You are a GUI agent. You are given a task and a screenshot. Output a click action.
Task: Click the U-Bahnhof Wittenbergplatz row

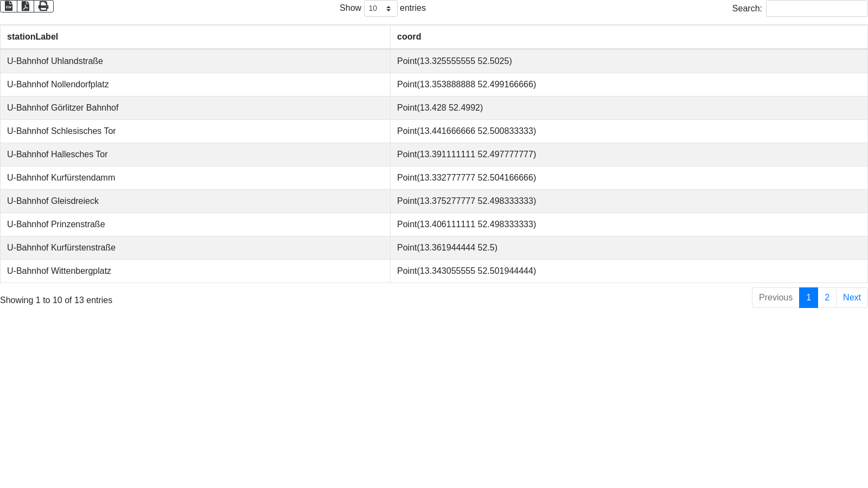[59, 271]
